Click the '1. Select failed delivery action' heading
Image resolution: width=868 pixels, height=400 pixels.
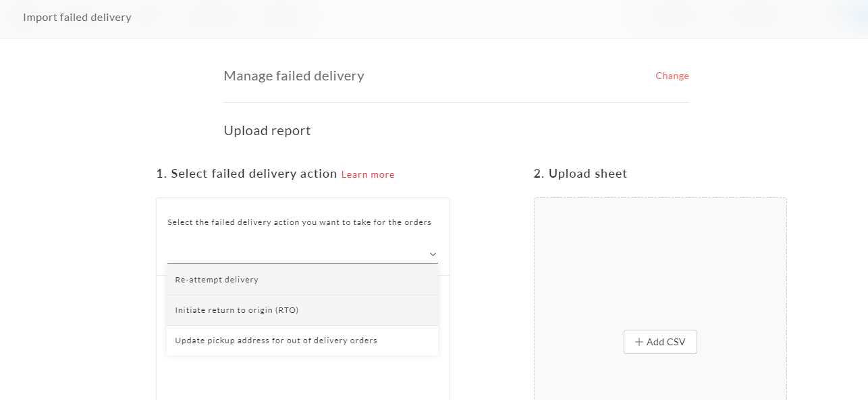pyautogui.click(x=246, y=174)
